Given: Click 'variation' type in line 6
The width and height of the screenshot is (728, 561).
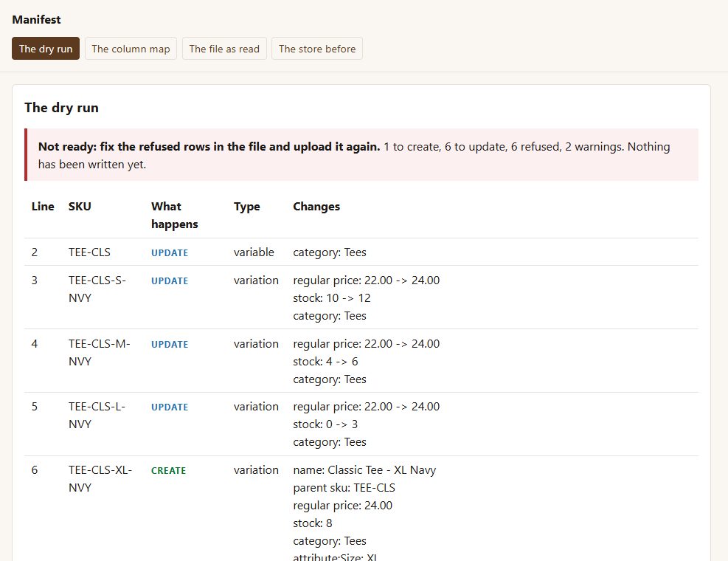Looking at the screenshot, I should click(256, 470).
